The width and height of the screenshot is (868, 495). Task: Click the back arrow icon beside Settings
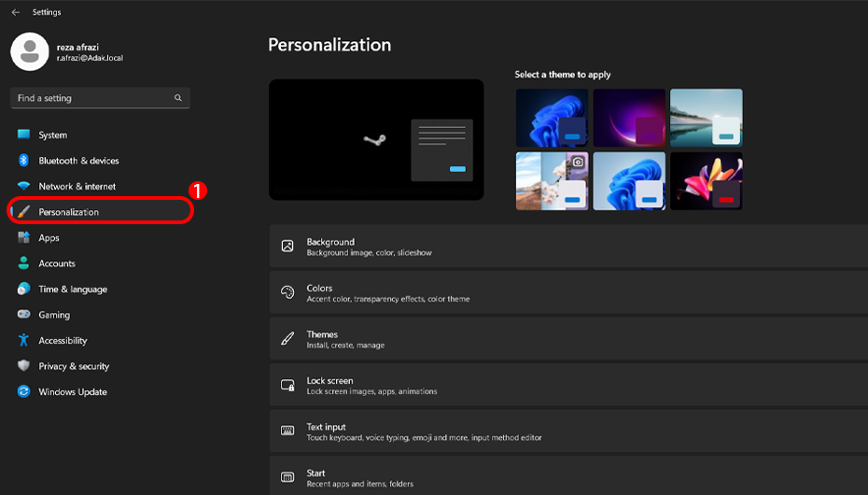(16, 12)
